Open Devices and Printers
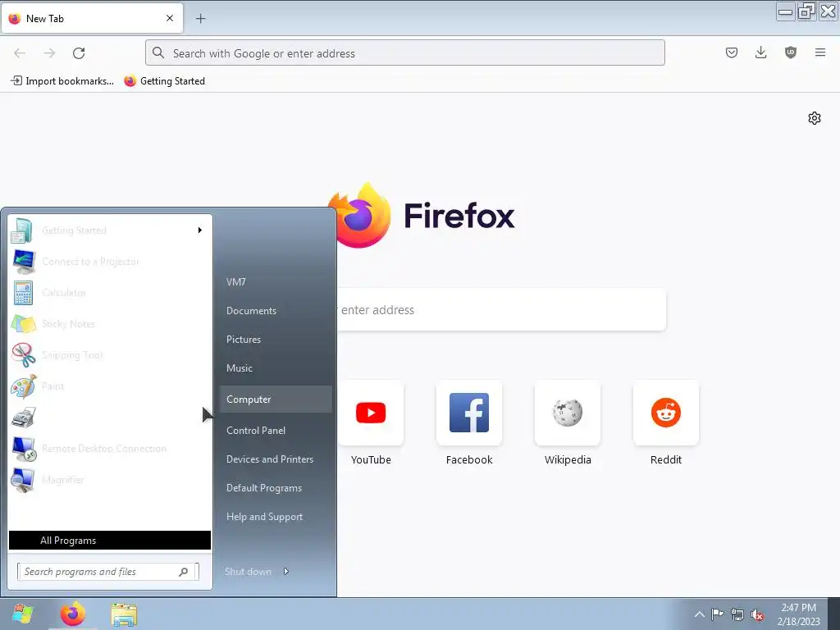This screenshot has height=630, width=840. tap(269, 459)
